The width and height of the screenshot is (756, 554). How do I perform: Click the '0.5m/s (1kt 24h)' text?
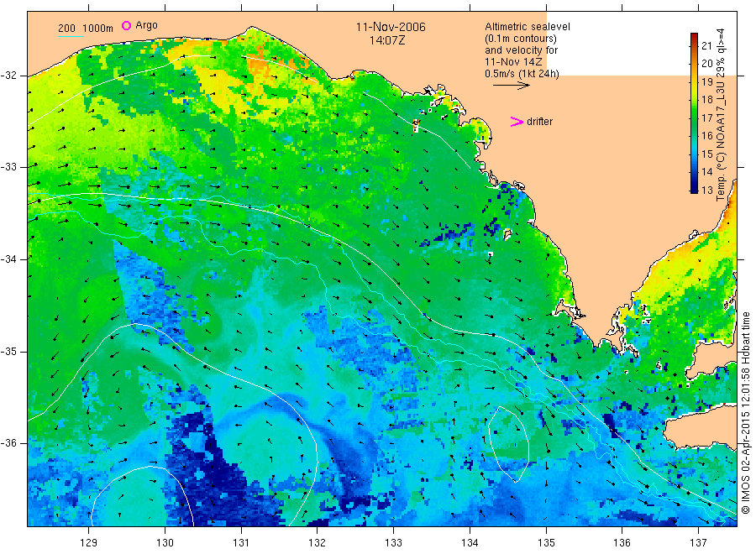coord(522,74)
